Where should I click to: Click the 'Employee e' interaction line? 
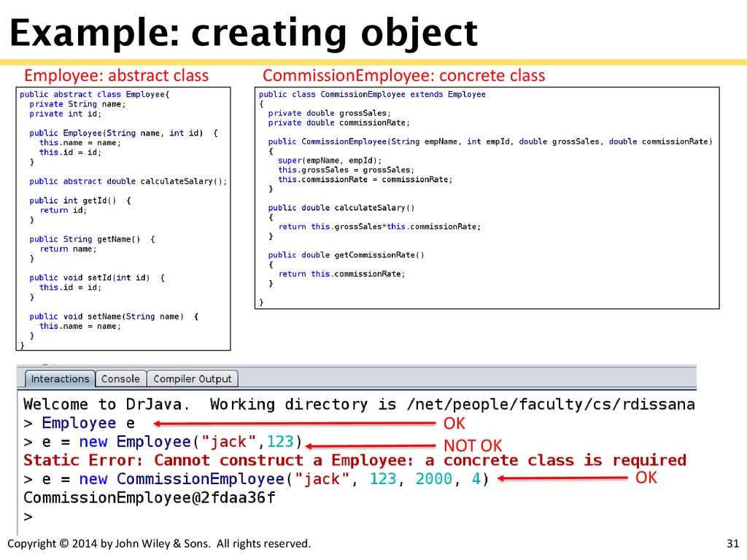click(79, 423)
